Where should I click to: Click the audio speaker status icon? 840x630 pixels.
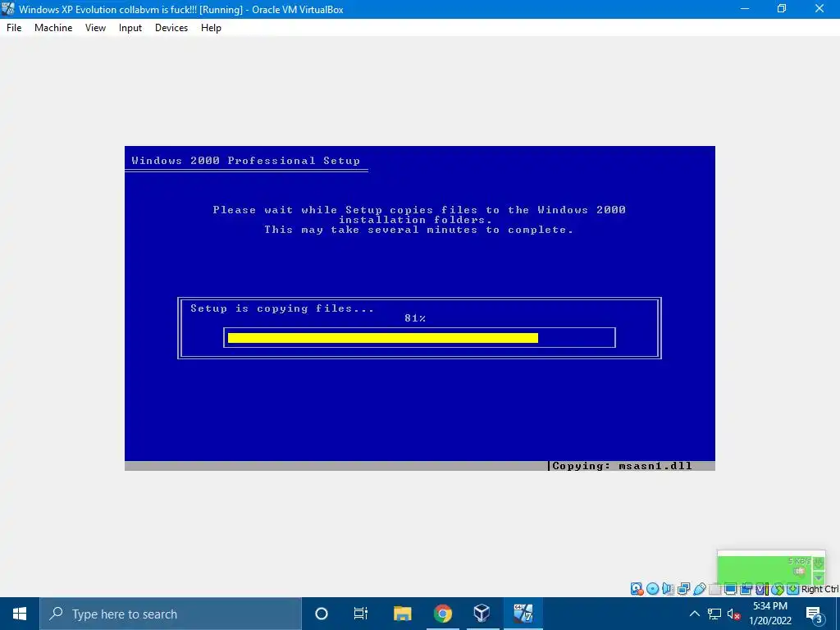[668, 589]
